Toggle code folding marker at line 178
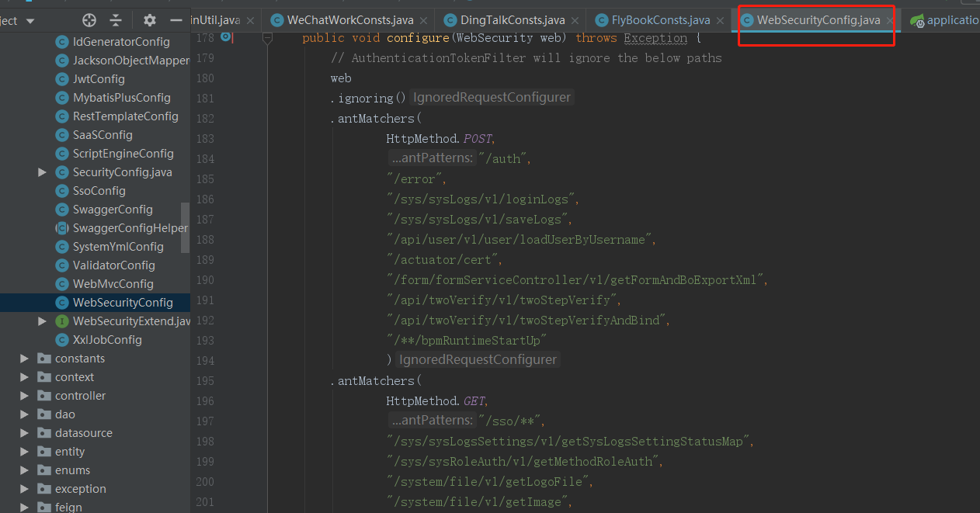Viewport: 980px width, 513px height. click(x=267, y=37)
